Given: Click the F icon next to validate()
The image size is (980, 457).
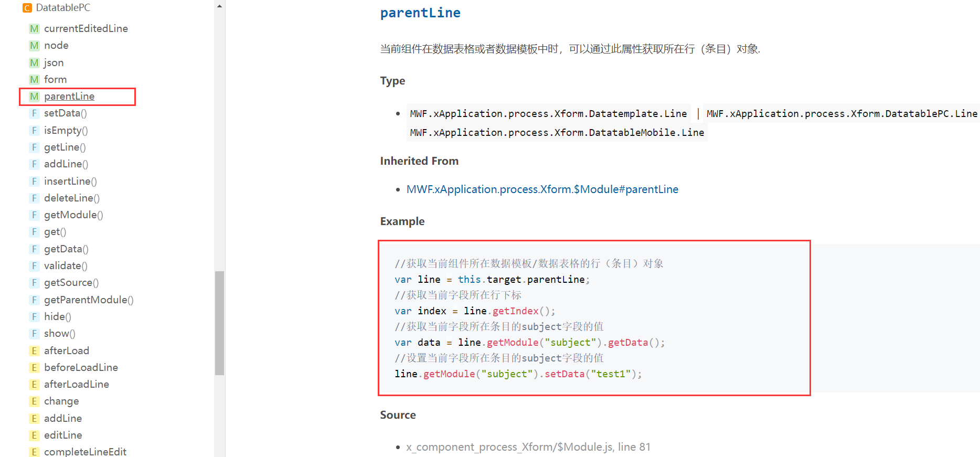Looking at the screenshot, I should pos(34,266).
